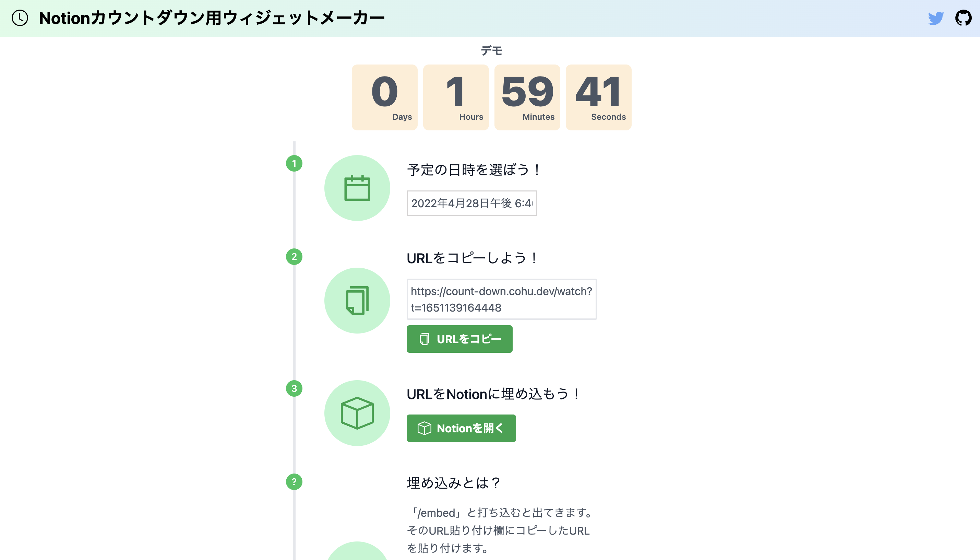The image size is (980, 560).
Task: Open the Twitter bird icon link
Action: click(x=935, y=18)
